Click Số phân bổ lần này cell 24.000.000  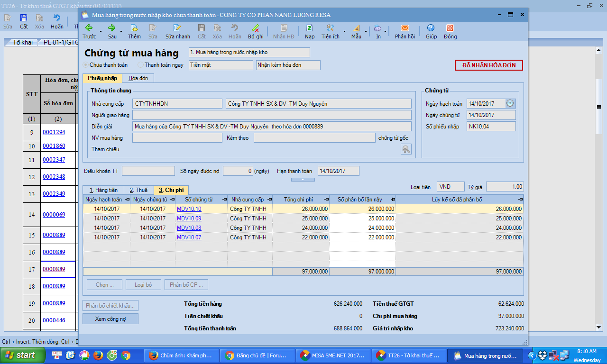pos(362,228)
